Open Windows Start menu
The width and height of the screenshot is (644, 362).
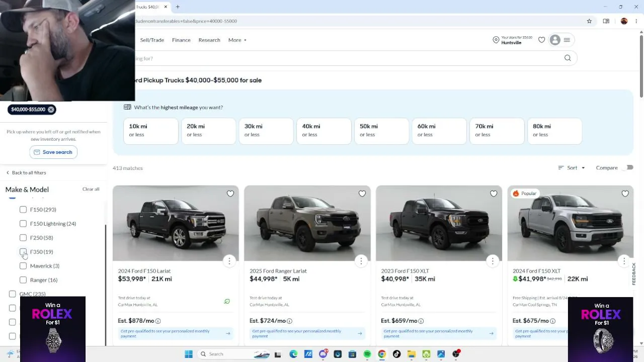point(189,354)
